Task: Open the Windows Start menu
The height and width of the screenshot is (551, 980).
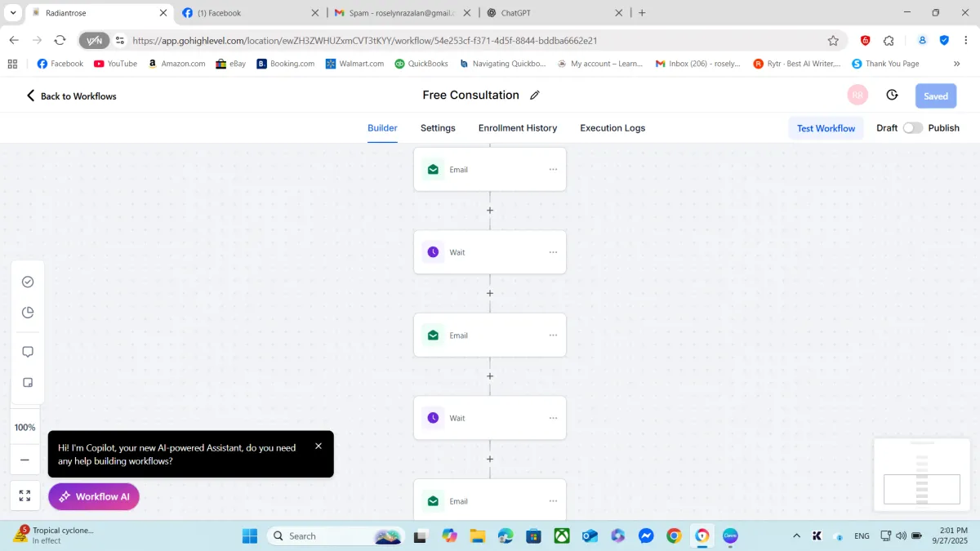Action: click(x=250, y=536)
